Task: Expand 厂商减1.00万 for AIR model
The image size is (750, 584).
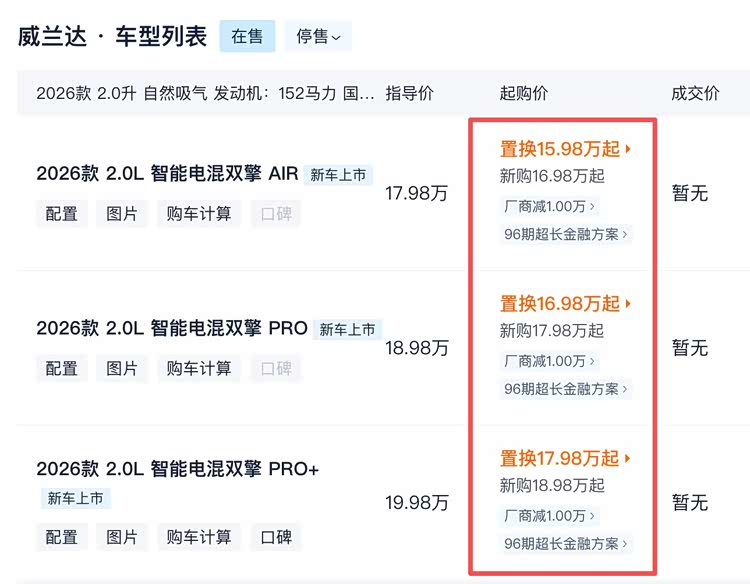Action: click(x=549, y=206)
